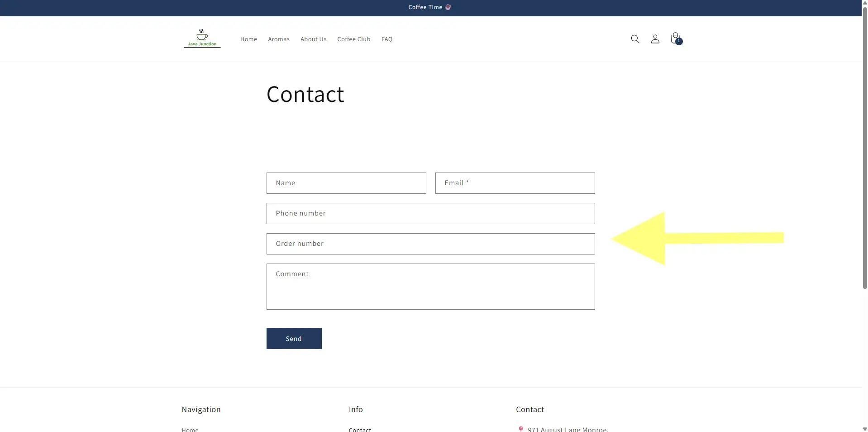Open the account login icon
The height and width of the screenshot is (432, 868).
point(655,39)
